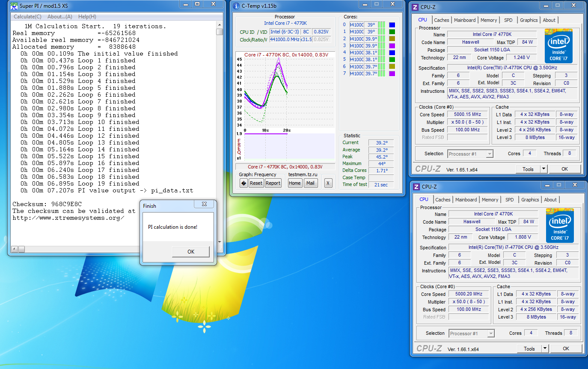The height and width of the screenshot is (369, 588).
Task: Select the CPU tab in lower CPU-Z
Action: [x=424, y=199]
